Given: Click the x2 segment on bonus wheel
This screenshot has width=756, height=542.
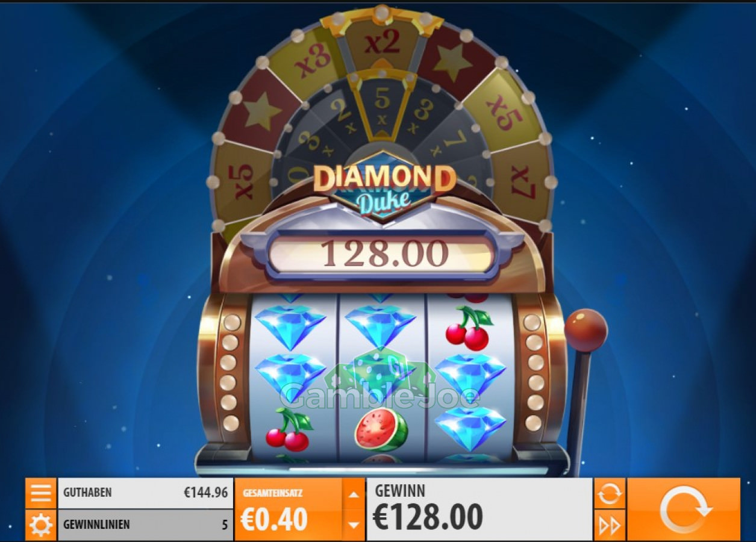Looking at the screenshot, I should pyautogui.click(x=382, y=43).
